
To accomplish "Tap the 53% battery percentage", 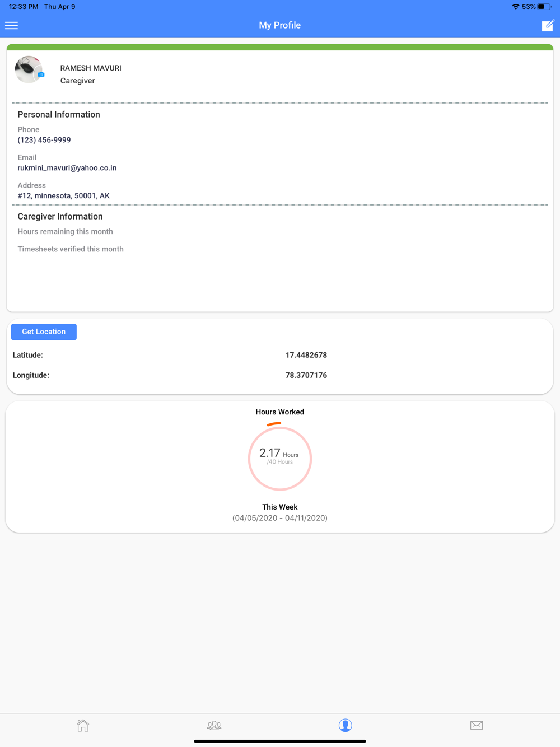I will pyautogui.click(x=529, y=7).
